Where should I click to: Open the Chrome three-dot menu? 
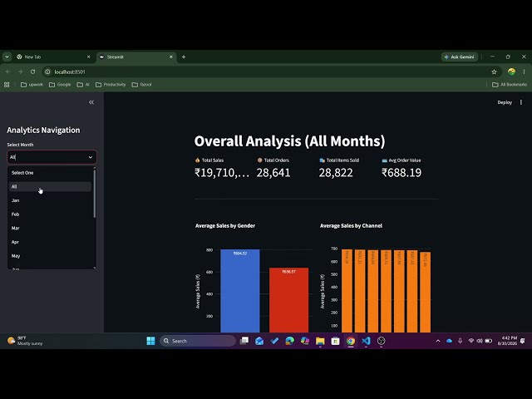pyautogui.click(x=524, y=72)
